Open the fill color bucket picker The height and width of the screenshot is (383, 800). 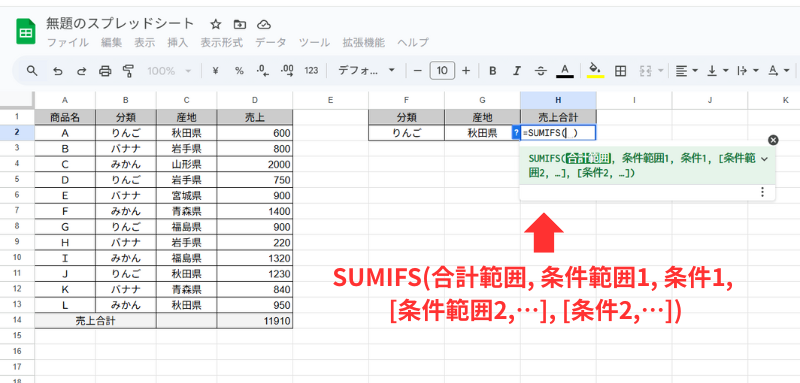[595, 70]
